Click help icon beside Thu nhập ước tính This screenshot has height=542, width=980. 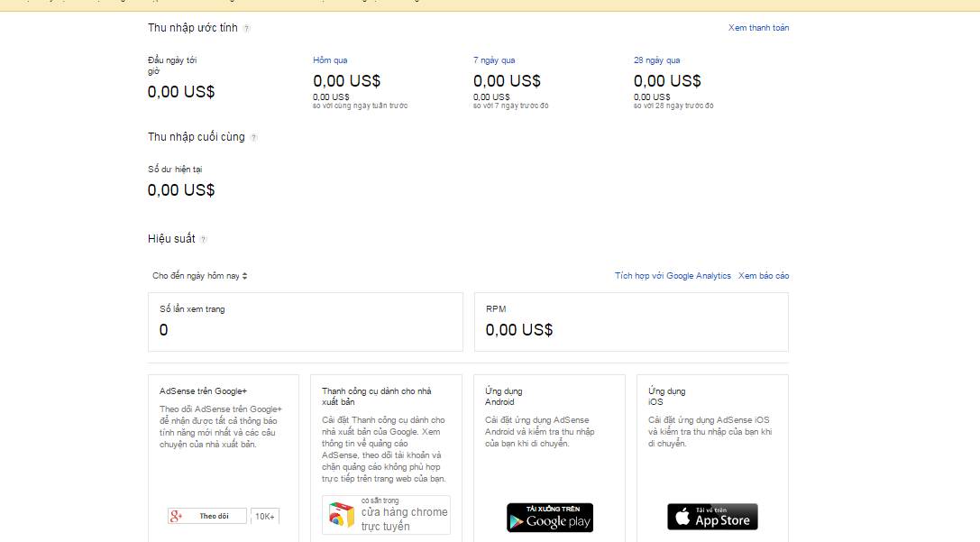247,29
